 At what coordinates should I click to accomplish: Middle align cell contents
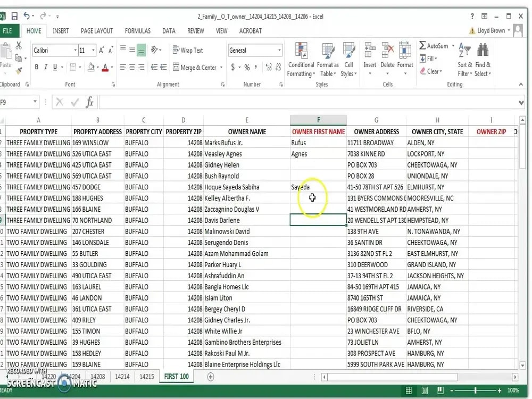[x=132, y=50]
